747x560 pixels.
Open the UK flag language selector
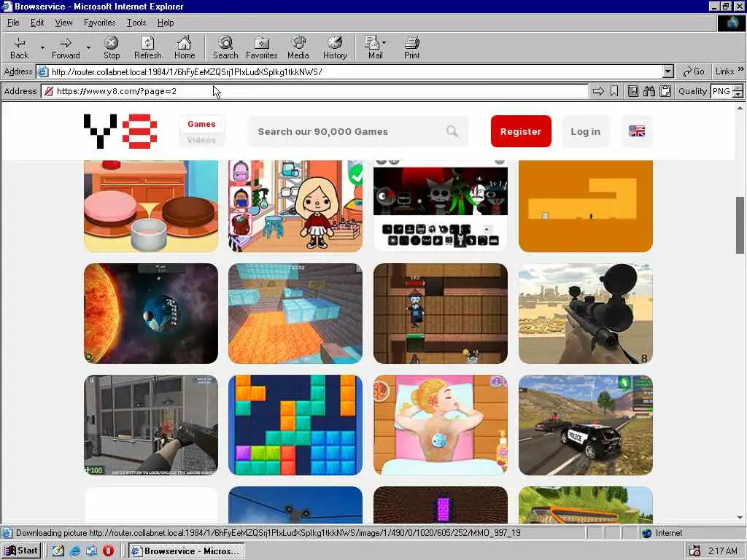pyautogui.click(x=637, y=131)
